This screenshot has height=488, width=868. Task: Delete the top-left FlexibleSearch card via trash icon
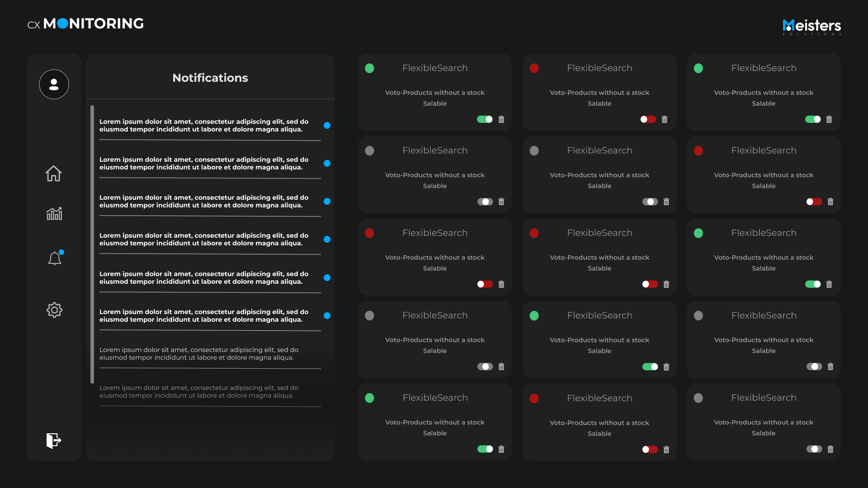click(x=501, y=119)
